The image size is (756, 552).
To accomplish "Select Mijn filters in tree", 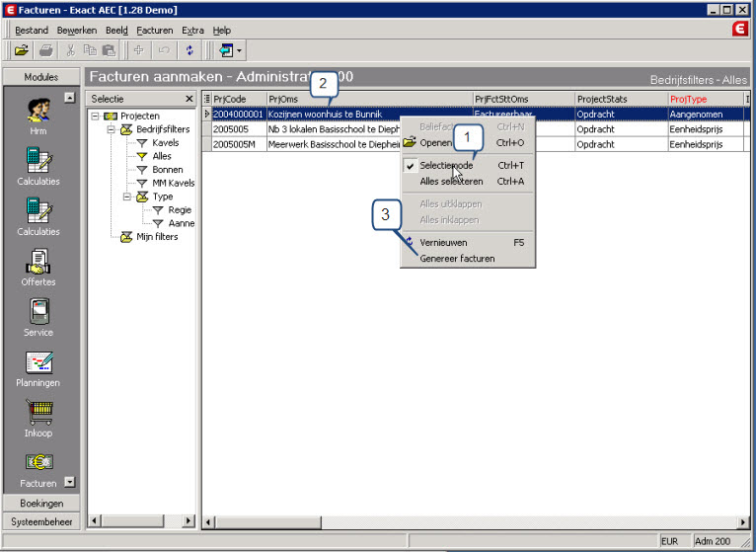I will [x=157, y=237].
